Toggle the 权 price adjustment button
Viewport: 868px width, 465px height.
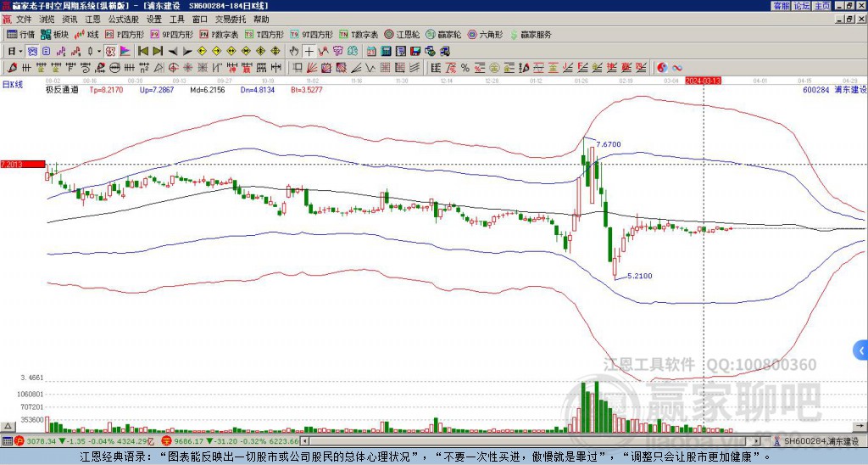click(110, 52)
